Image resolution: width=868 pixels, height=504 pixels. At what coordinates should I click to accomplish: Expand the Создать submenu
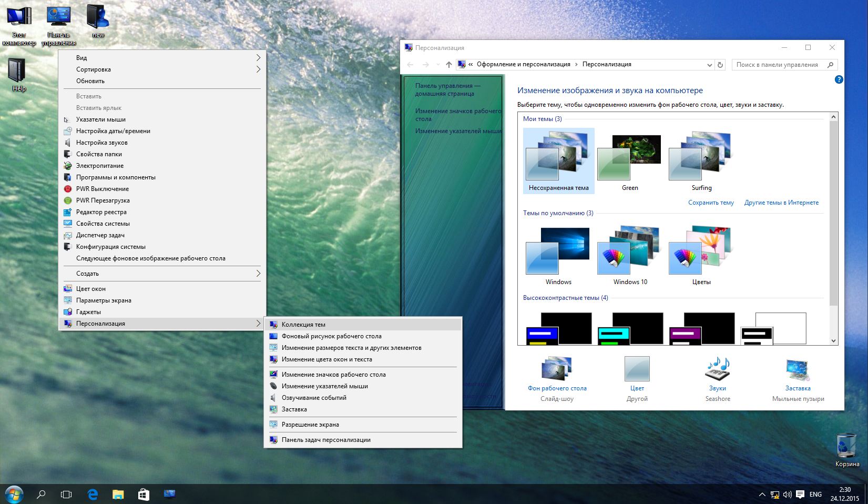click(162, 274)
